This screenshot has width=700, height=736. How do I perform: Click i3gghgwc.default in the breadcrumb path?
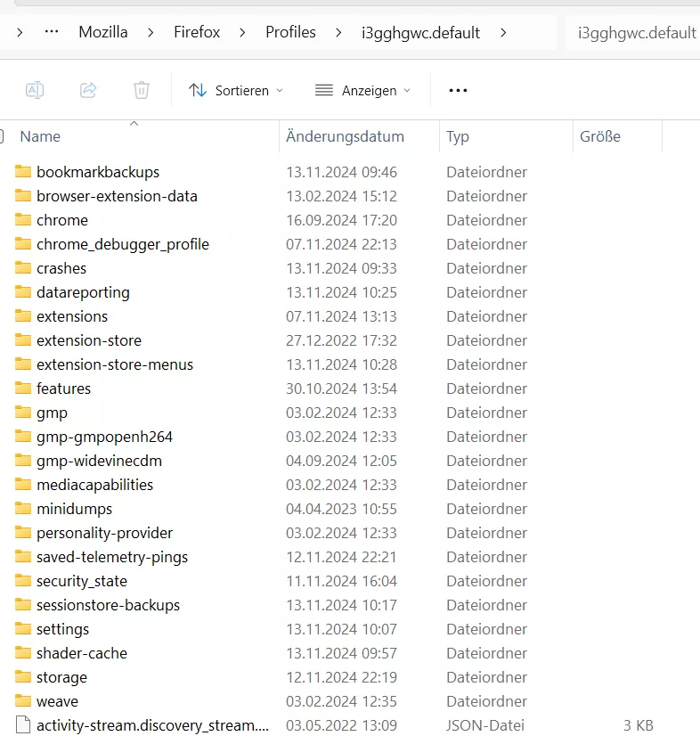coord(420,32)
